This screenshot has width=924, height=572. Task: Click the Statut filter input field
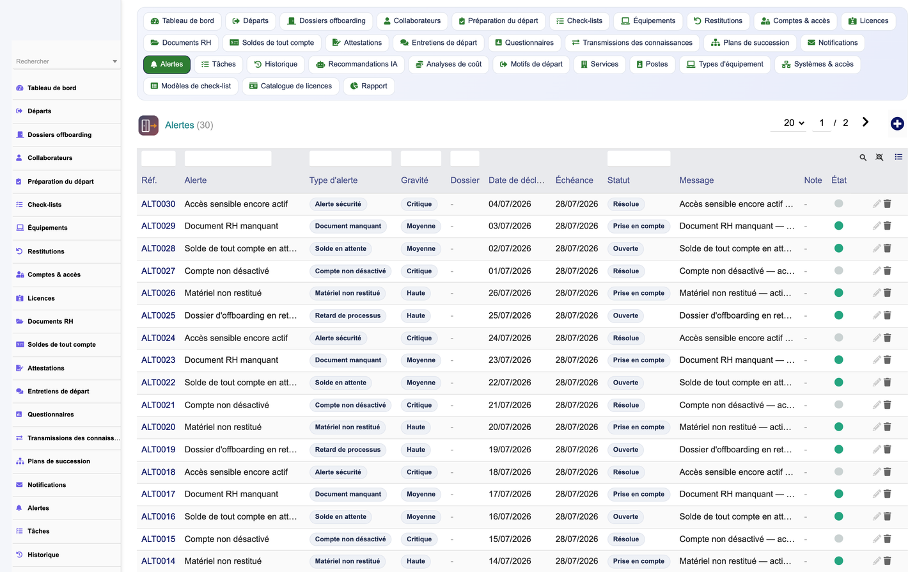(639, 159)
